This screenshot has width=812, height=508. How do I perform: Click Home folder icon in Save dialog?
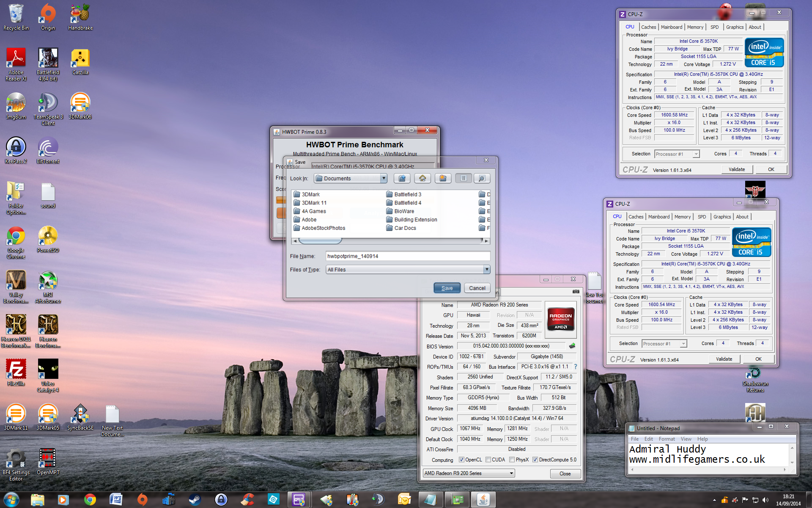[422, 178]
